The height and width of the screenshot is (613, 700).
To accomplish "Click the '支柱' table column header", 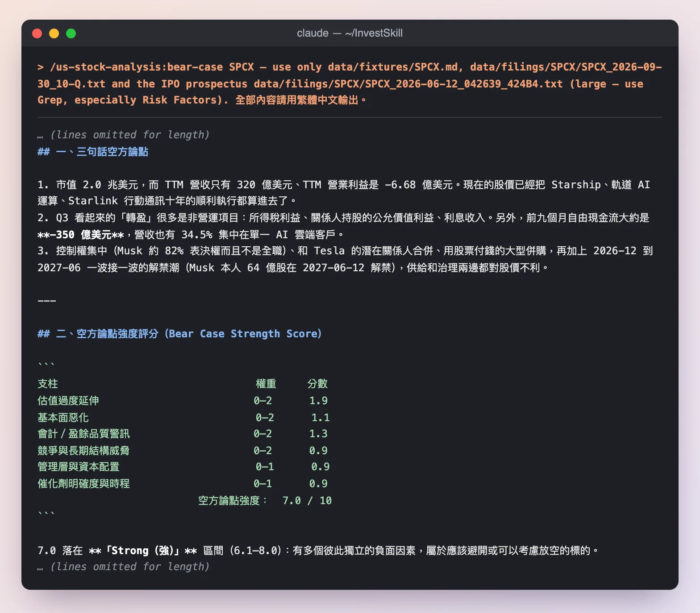I will click(48, 384).
